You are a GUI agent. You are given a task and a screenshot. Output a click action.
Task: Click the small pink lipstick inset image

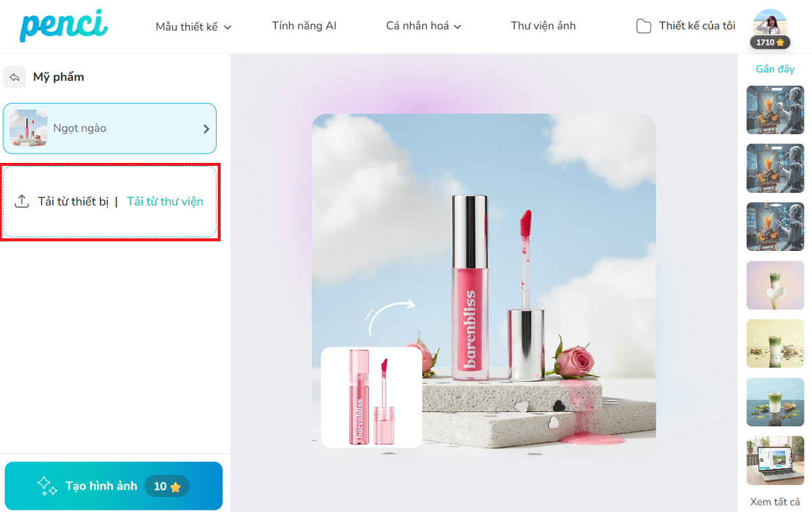[x=371, y=397]
